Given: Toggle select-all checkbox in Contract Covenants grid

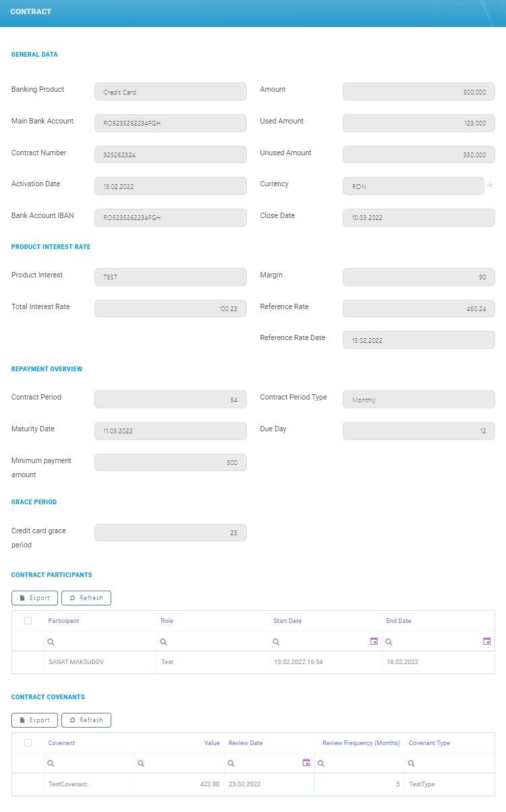Looking at the screenshot, I should point(28,742).
